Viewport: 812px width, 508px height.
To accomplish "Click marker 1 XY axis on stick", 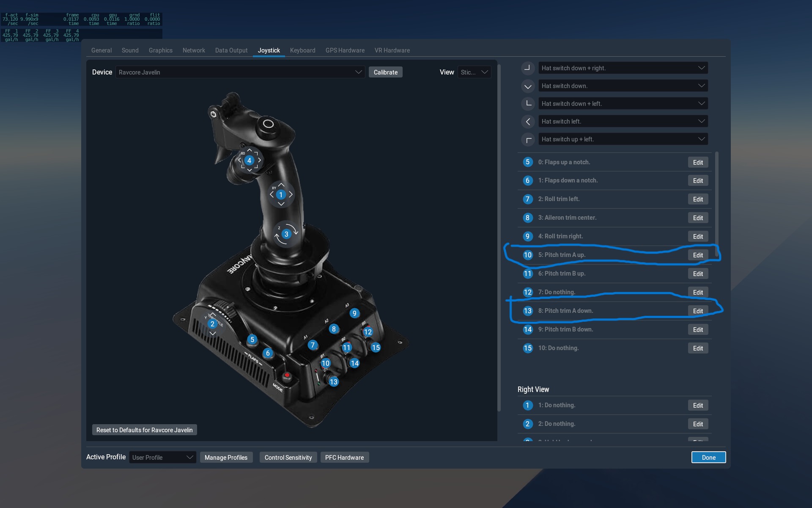I will coord(281,195).
